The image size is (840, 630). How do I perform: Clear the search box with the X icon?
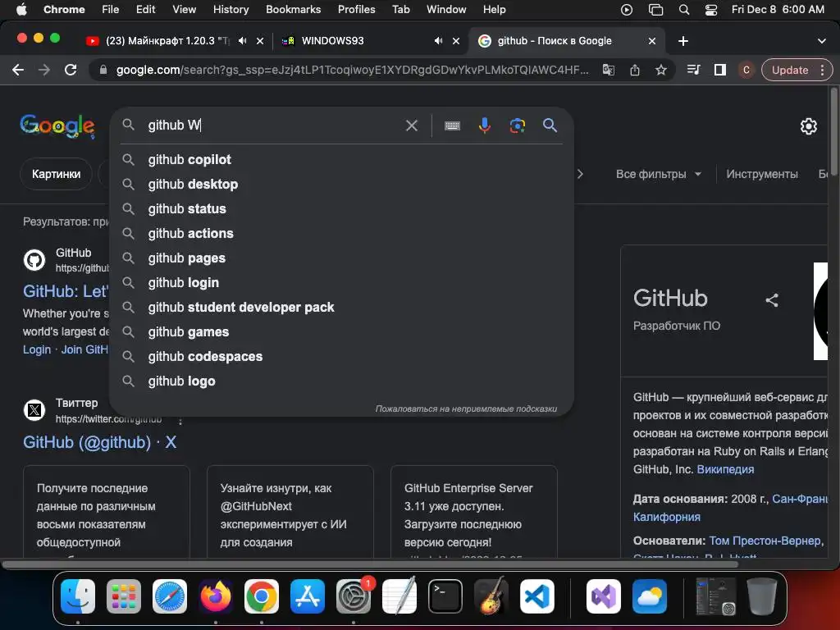(x=412, y=126)
